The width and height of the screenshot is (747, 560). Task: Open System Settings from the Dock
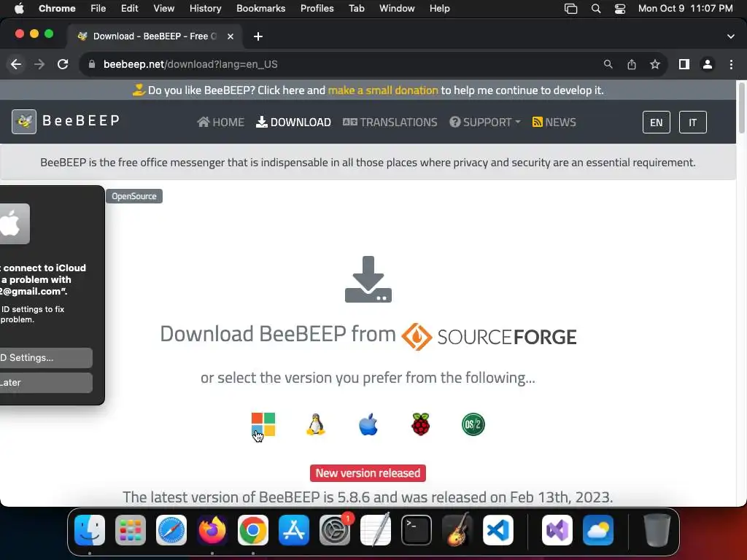click(335, 530)
